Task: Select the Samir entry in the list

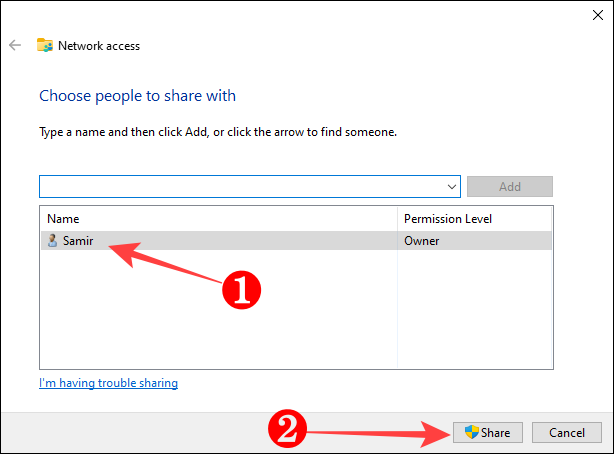Action: click(78, 241)
